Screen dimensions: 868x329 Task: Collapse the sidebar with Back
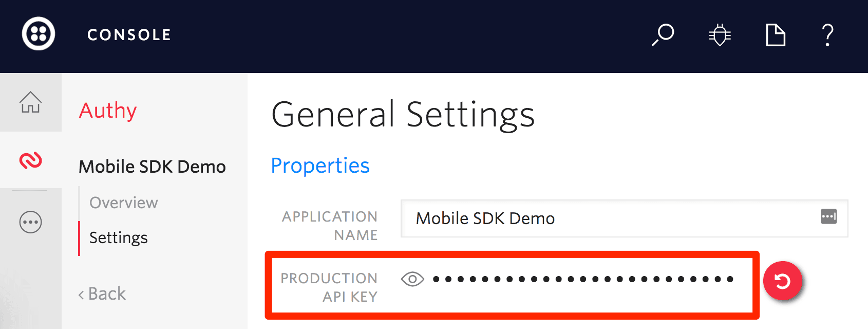(101, 293)
